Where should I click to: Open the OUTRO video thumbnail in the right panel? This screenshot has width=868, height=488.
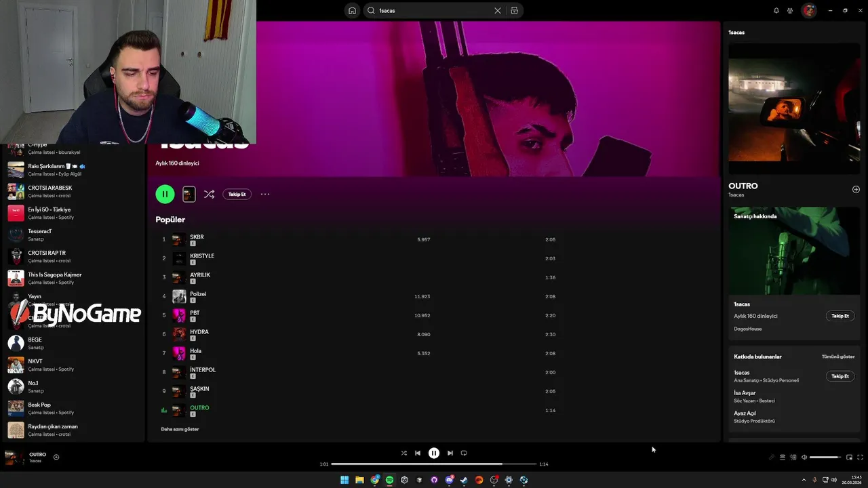(794, 108)
